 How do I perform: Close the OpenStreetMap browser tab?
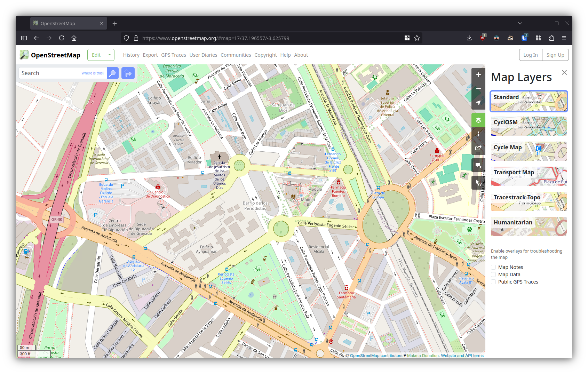[102, 23]
